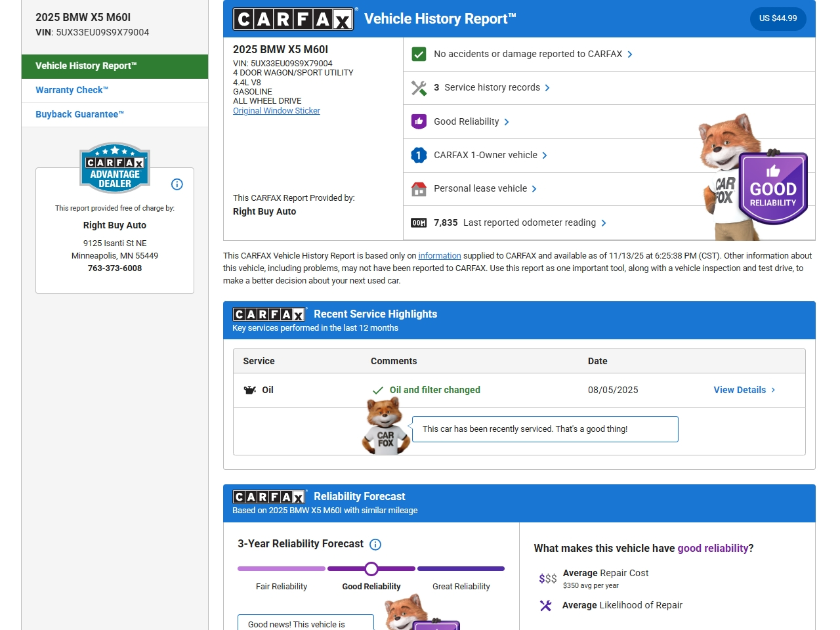The height and width of the screenshot is (630, 840).
Task: Click the reliability forecast slider marker
Action: (x=371, y=569)
